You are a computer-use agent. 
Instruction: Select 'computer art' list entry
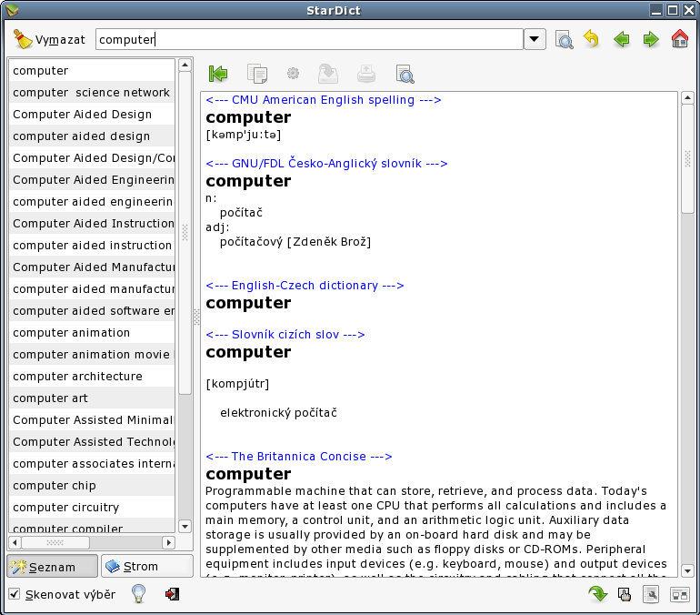(92, 398)
